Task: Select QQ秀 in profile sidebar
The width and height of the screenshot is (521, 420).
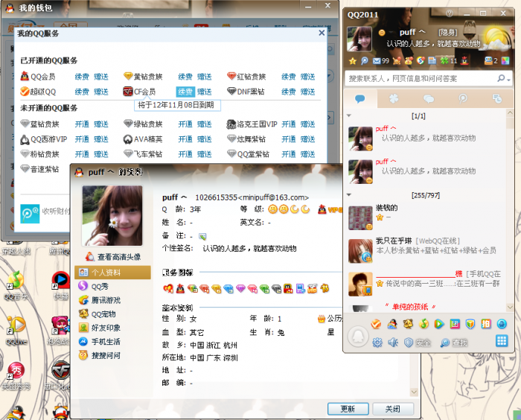Action: (112, 286)
